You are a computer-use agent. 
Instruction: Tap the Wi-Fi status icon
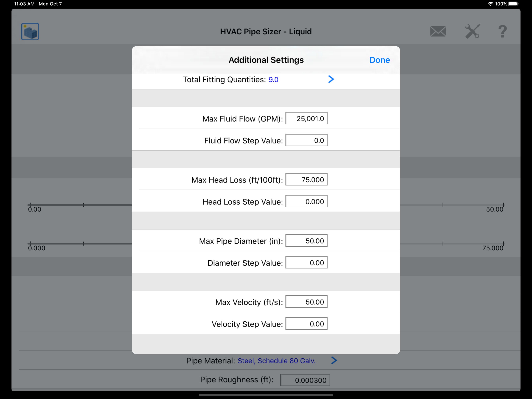pyautogui.click(x=490, y=4)
